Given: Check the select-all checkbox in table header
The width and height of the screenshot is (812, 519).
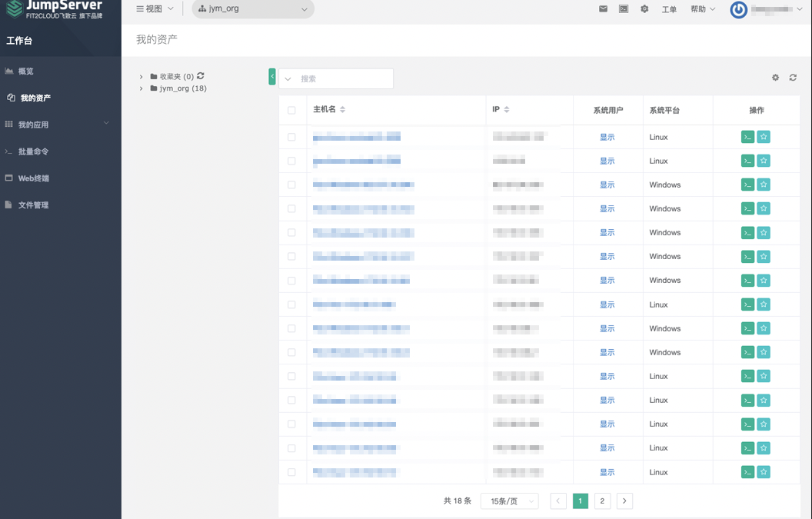Looking at the screenshot, I should point(292,110).
